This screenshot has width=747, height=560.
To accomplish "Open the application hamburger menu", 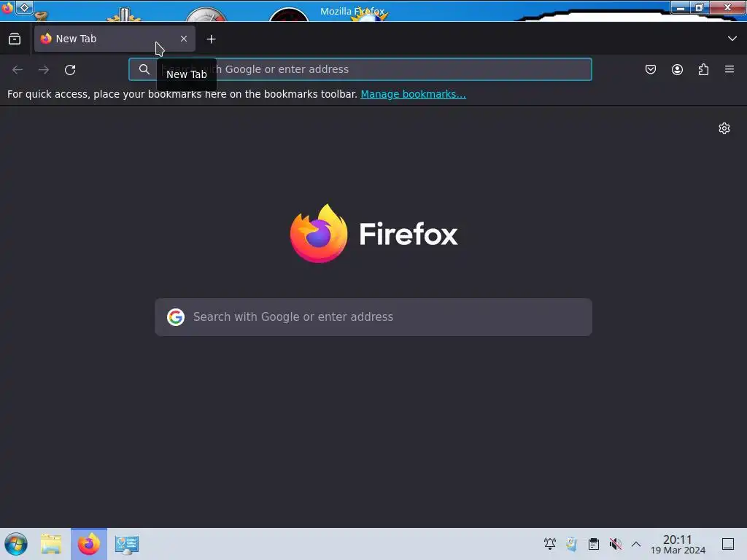I will (729, 69).
